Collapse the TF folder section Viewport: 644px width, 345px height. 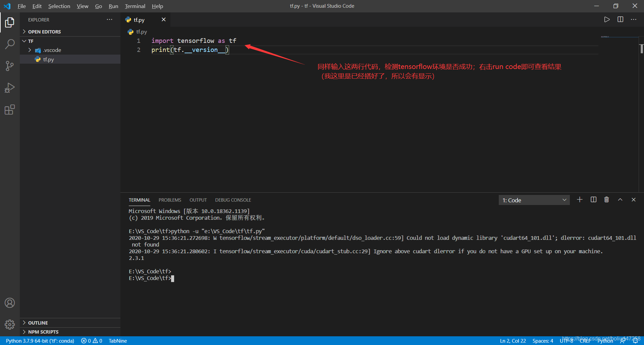pyautogui.click(x=70, y=41)
